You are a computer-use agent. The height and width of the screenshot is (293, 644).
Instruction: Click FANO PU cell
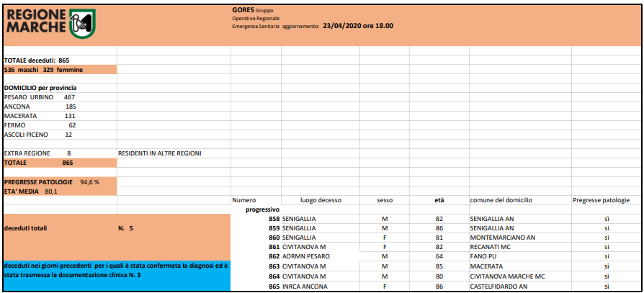click(483, 256)
